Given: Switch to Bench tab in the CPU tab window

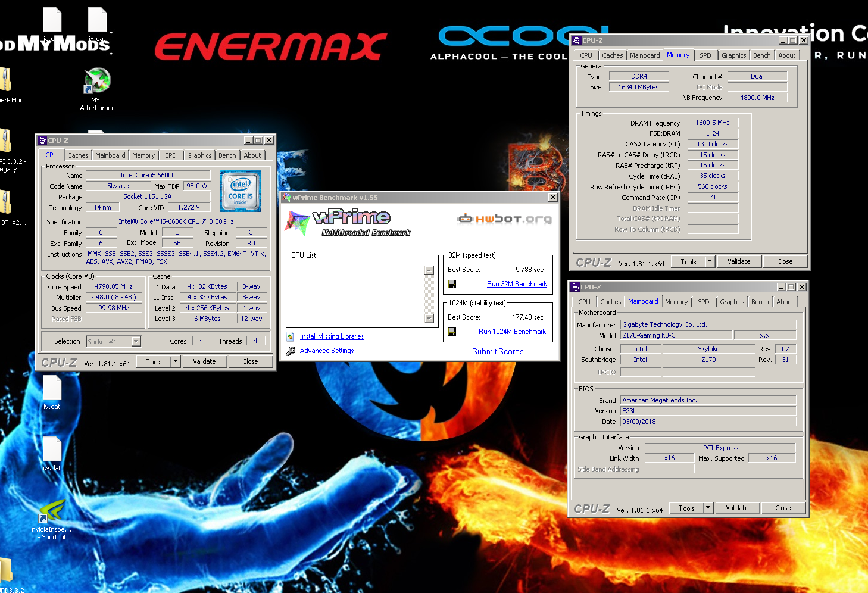Looking at the screenshot, I should (x=227, y=155).
